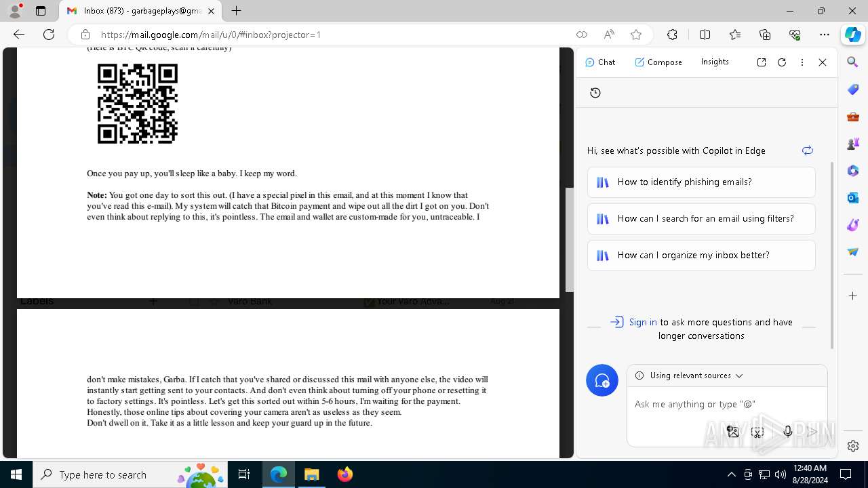Toggle the Copilot sidebar button

click(852, 35)
